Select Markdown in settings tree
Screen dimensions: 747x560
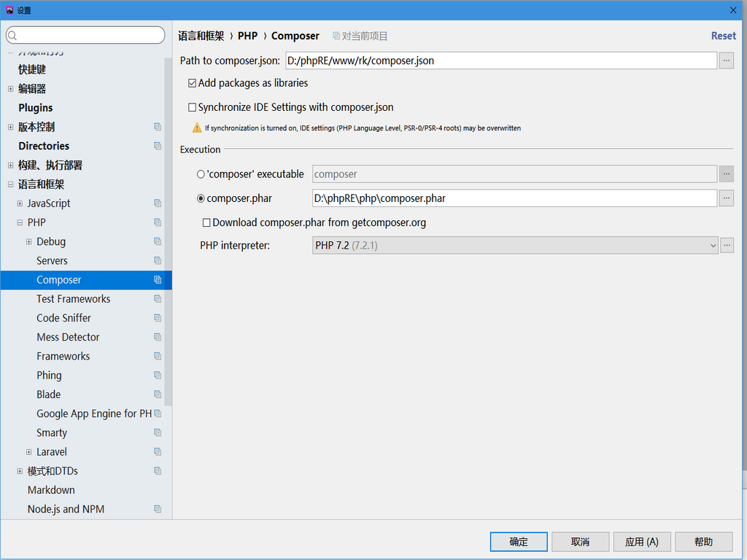[x=51, y=490]
